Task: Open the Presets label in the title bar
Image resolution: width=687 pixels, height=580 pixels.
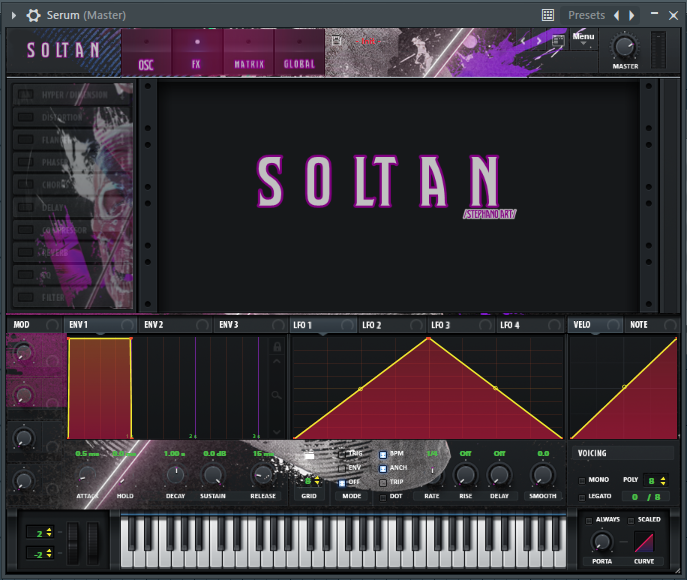Action: pyautogui.click(x=586, y=15)
